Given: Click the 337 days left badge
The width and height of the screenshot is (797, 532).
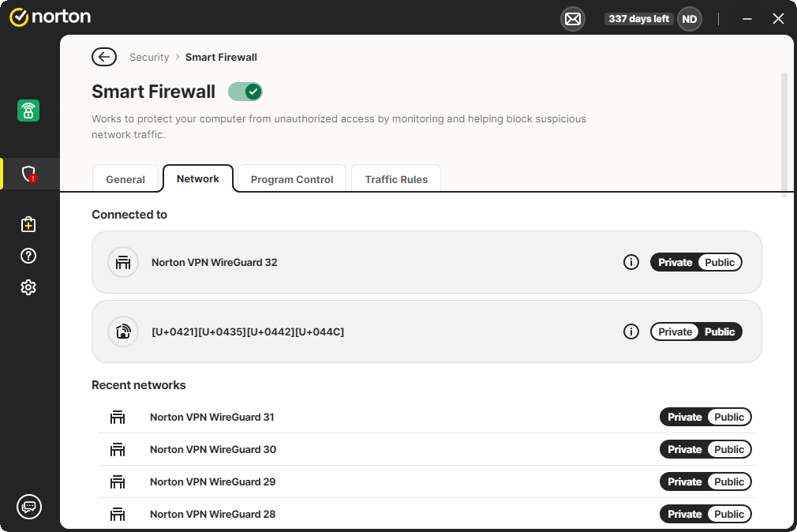Looking at the screenshot, I should tap(638, 19).
